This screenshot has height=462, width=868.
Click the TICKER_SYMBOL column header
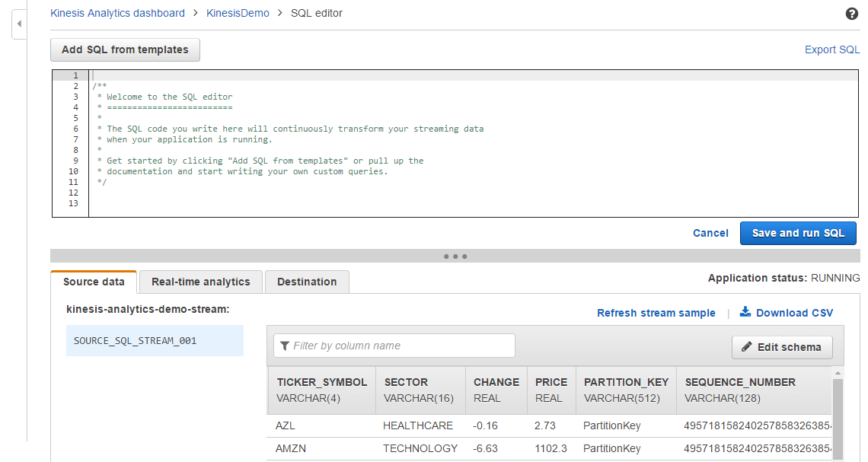pyautogui.click(x=321, y=390)
